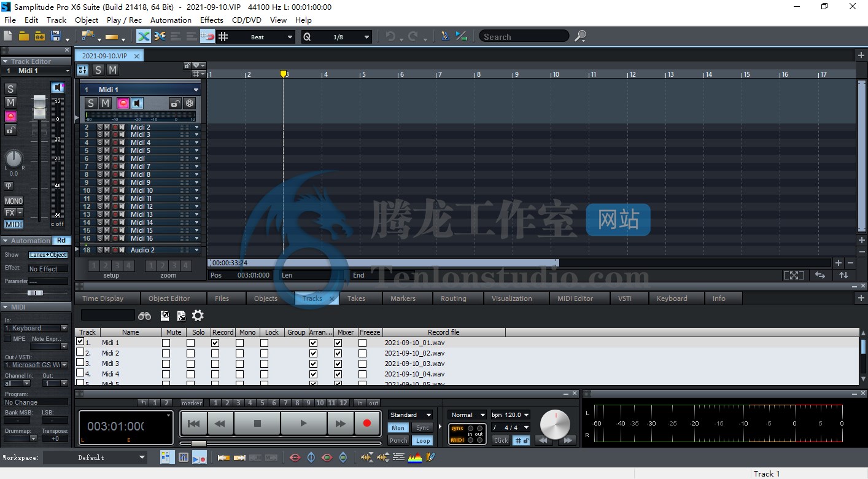Click the magnifier icon beside Search field

pyautogui.click(x=580, y=36)
